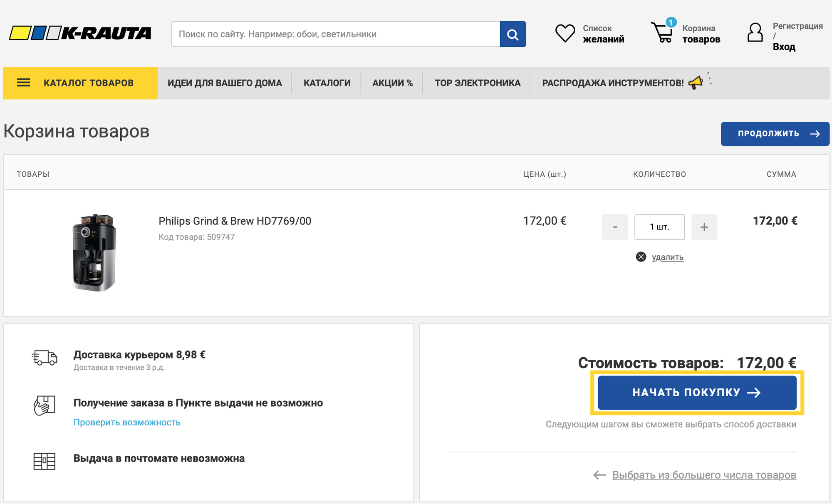The image size is (832, 504).
Task: Click the bold 172,00 € in СУММА column
Action: [775, 221]
